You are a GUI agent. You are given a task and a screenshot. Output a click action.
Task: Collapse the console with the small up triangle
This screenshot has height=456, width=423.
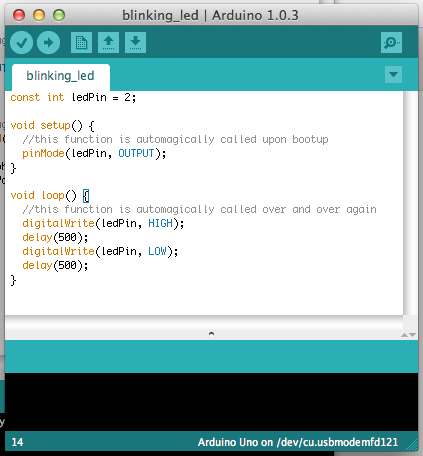(x=404, y=335)
